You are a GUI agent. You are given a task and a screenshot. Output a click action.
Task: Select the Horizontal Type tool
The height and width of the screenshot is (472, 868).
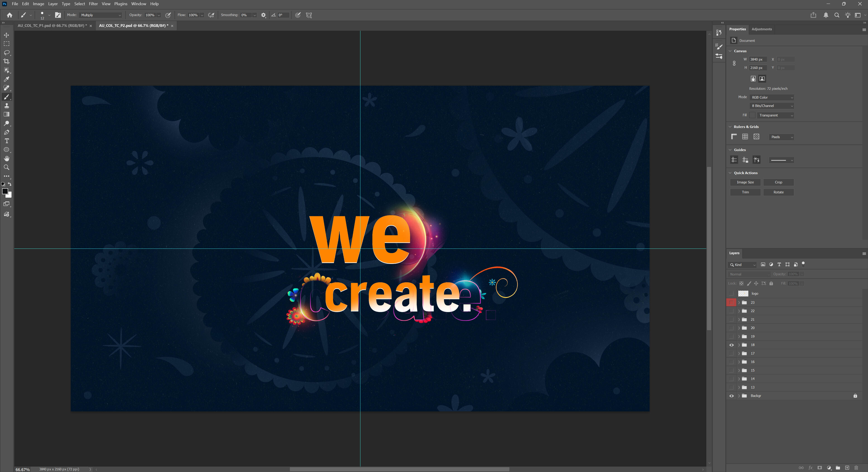[6, 141]
